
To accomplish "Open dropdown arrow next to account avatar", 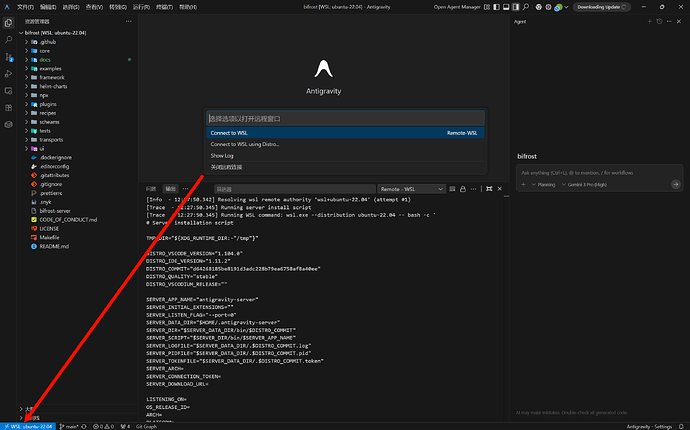I will coord(566,7).
